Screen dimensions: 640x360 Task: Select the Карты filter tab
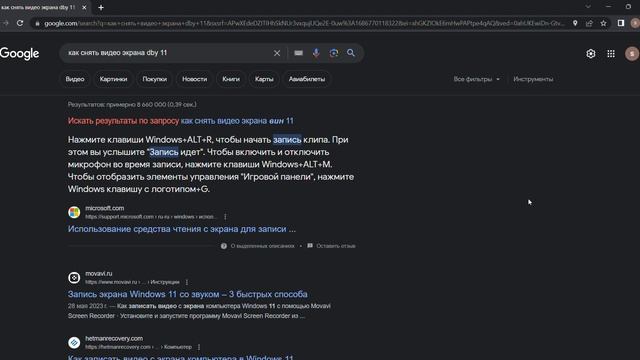[x=264, y=79]
